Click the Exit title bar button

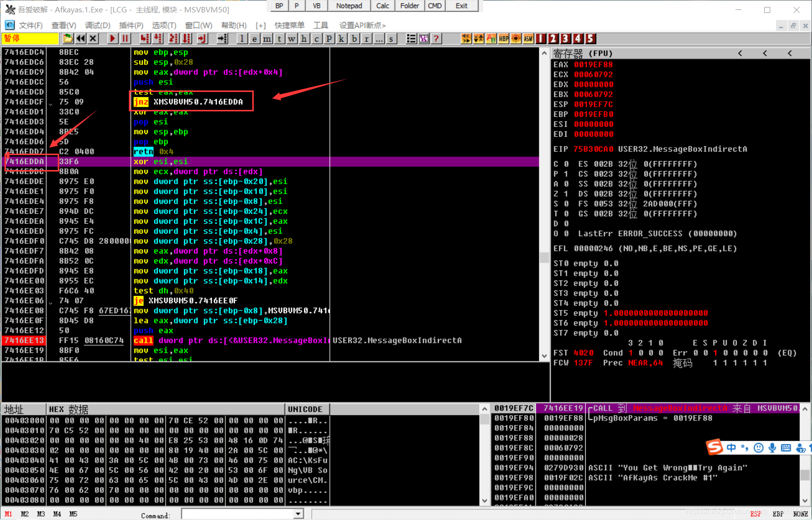click(462, 5)
